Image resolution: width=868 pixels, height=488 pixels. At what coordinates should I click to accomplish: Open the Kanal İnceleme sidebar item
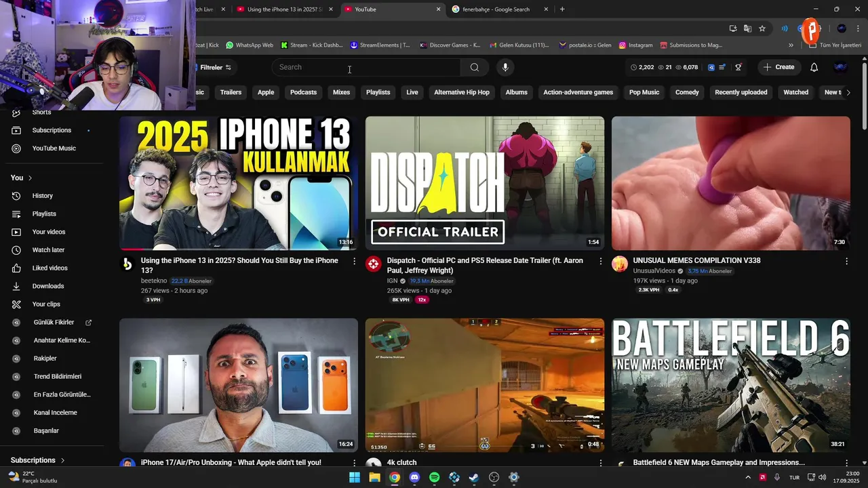56,413
